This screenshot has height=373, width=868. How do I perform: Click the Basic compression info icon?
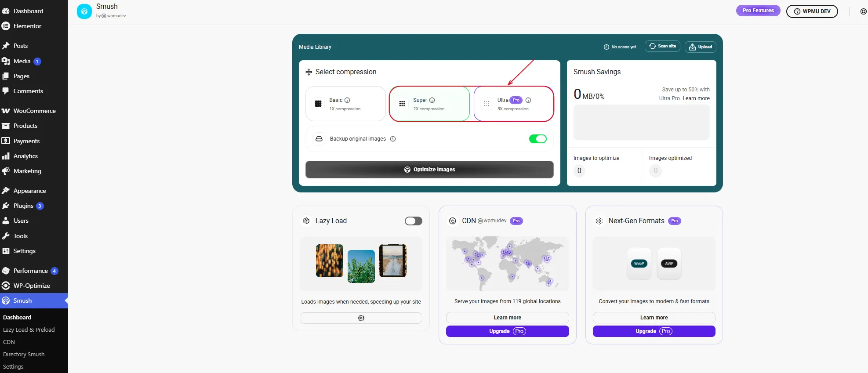(x=347, y=100)
